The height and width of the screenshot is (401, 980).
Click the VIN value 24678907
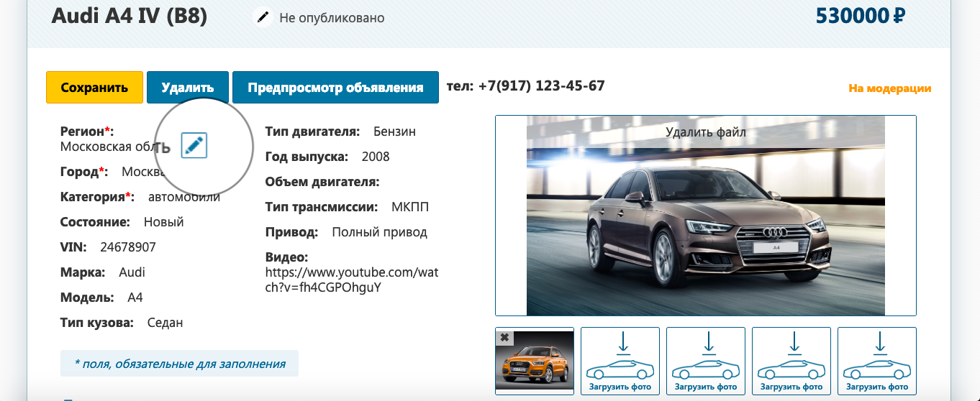pyautogui.click(x=128, y=247)
